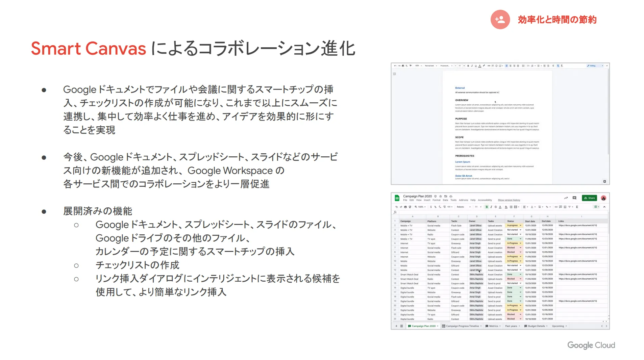Open the Roboto font dropdown in Sheets
Screen dimensions: 644x360
[464, 207]
